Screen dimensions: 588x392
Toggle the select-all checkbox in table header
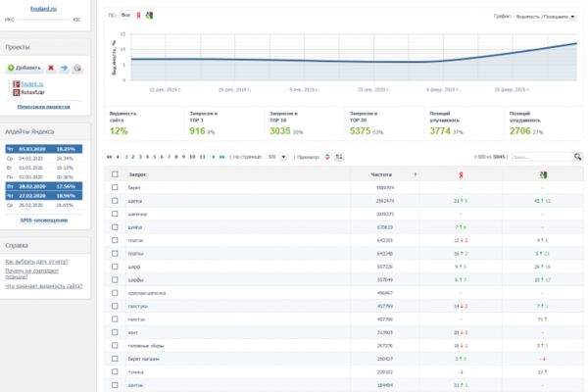coord(115,174)
